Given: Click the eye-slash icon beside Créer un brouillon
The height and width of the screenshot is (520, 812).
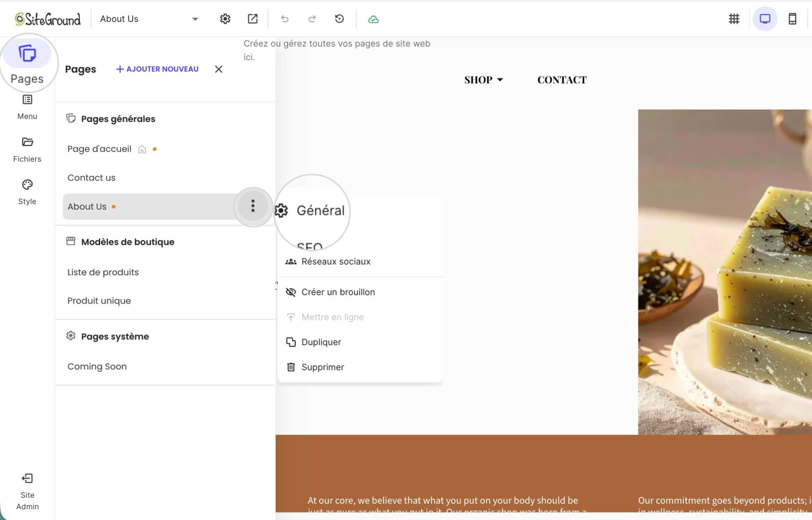Looking at the screenshot, I should point(291,292).
